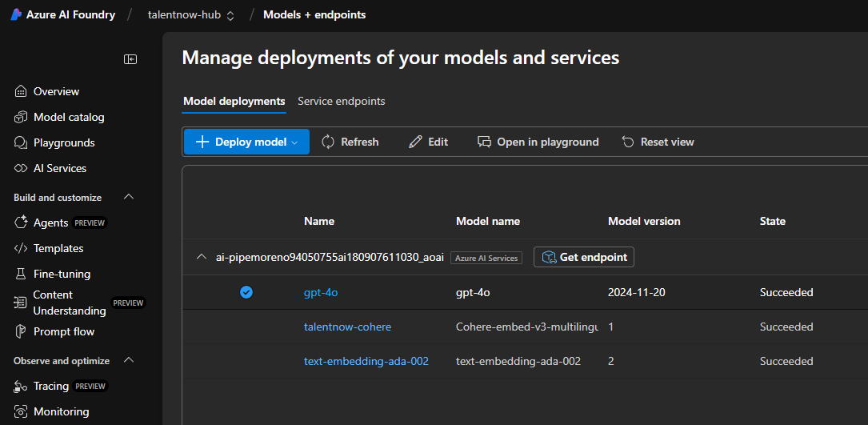Click the Cohere-embed-v3-multilingual model name cell

click(x=527, y=327)
